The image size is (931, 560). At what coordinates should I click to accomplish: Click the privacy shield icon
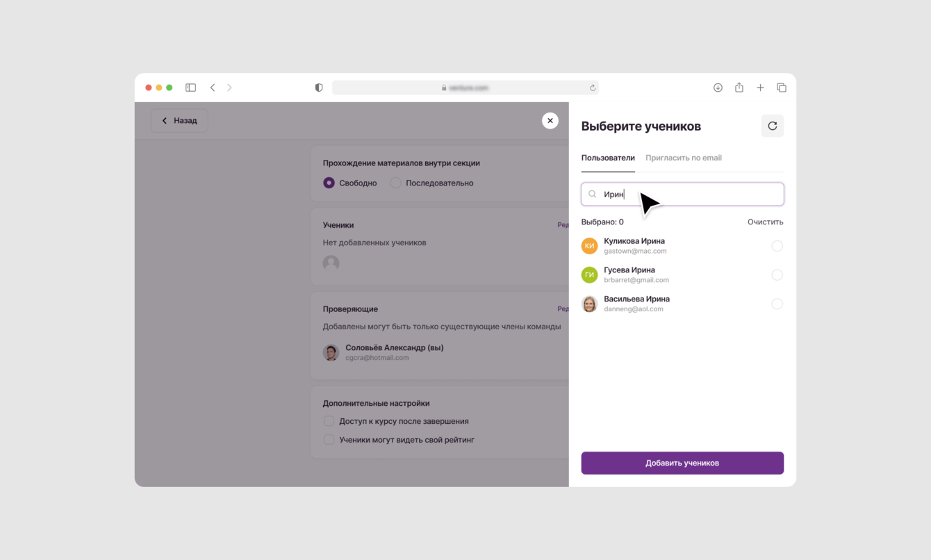[319, 88]
